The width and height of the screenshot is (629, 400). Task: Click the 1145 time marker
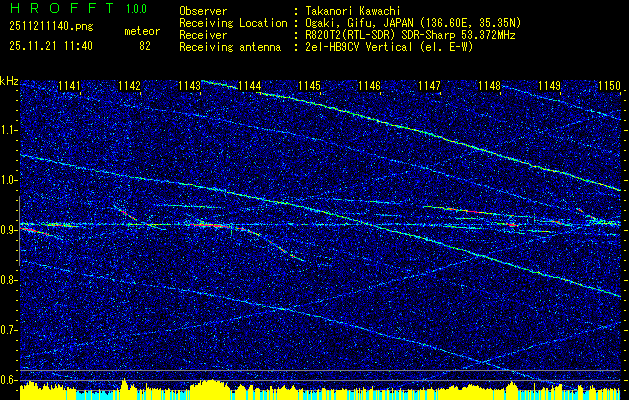click(309, 86)
